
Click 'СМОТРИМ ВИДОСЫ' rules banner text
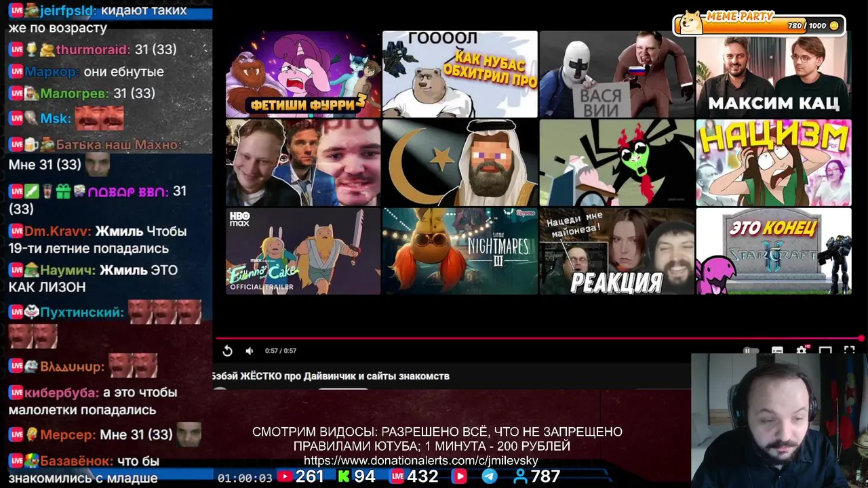point(437,439)
